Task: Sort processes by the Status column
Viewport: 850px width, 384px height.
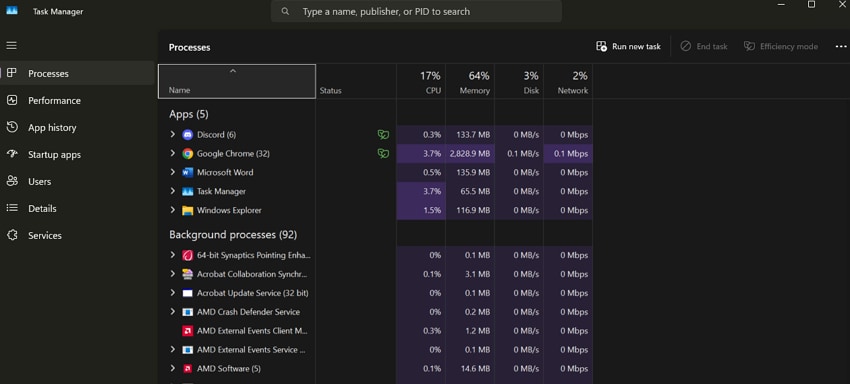Action: click(x=356, y=82)
